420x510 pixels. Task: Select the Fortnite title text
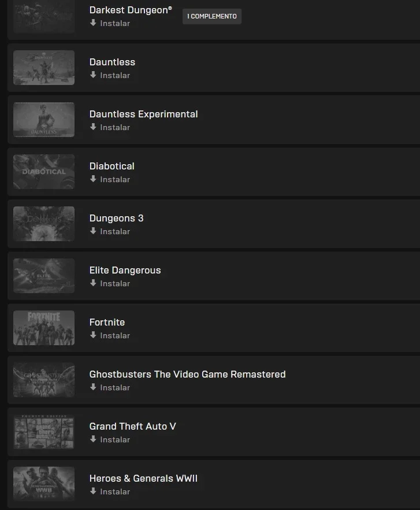coord(107,322)
